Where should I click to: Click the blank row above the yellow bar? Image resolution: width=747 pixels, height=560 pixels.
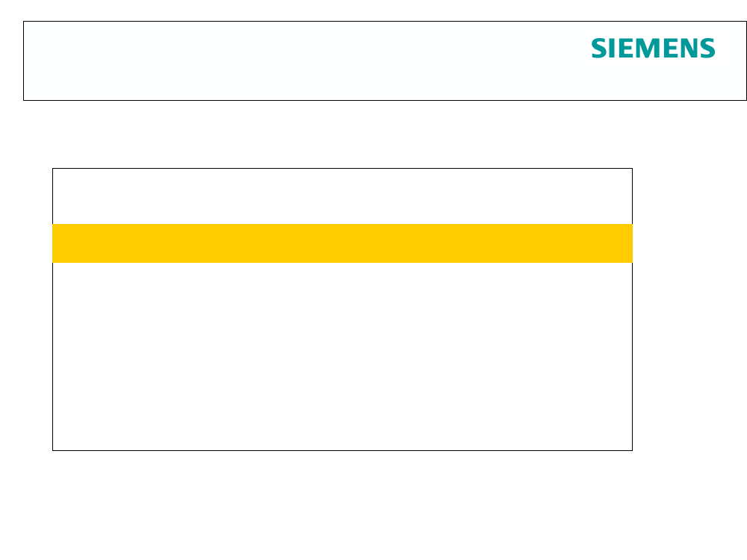click(343, 196)
